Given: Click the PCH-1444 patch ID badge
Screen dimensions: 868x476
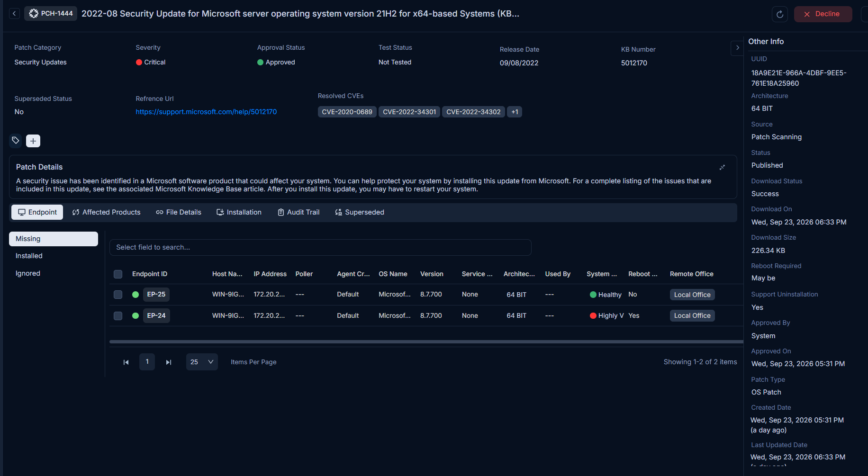Looking at the screenshot, I should tap(51, 14).
